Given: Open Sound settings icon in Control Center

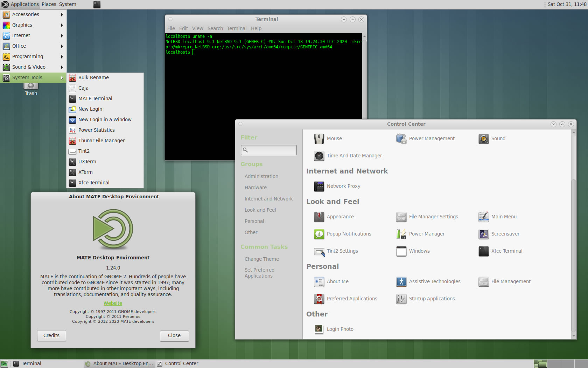Looking at the screenshot, I should click(483, 139).
